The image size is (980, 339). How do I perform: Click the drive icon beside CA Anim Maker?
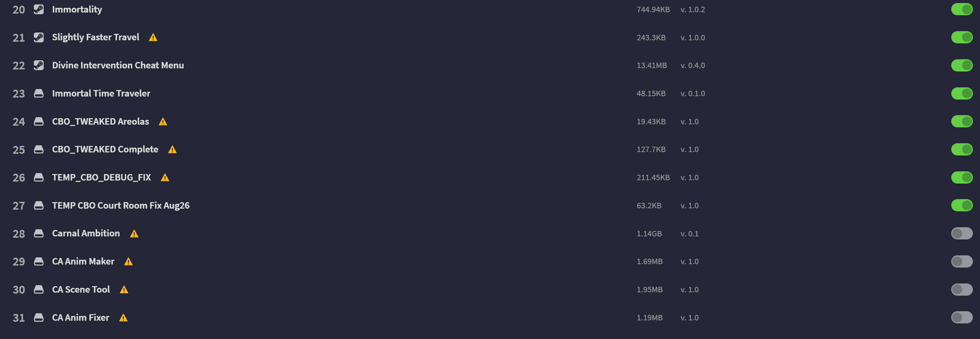coord(39,261)
